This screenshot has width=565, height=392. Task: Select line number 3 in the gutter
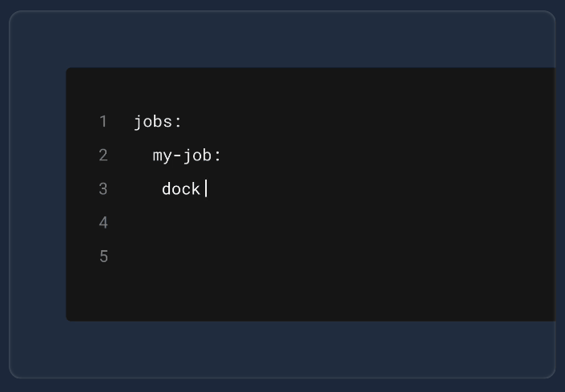pos(103,189)
